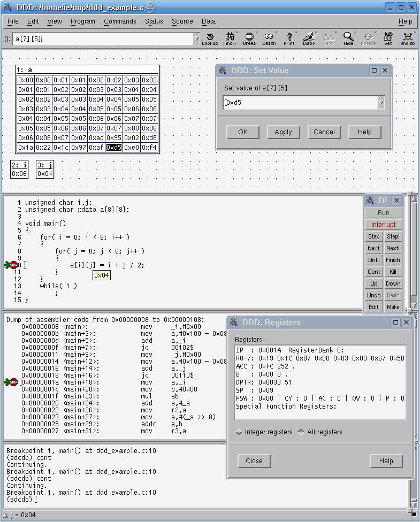Screen dimensions: 420x522
Task: Click the Display toolbar icon
Action: tap(309, 39)
